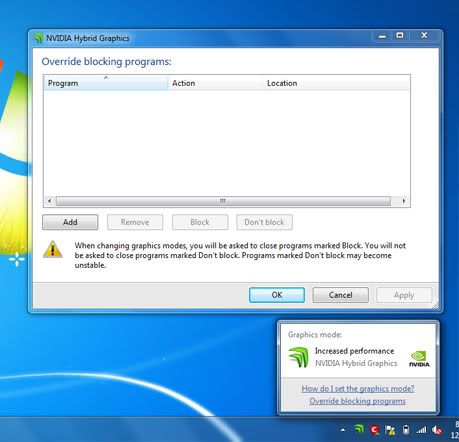Click the 'Graphics mode:' label in the popup
The width and height of the screenshot is (459, 442).
pyautogui.click(x=315, y=335)
